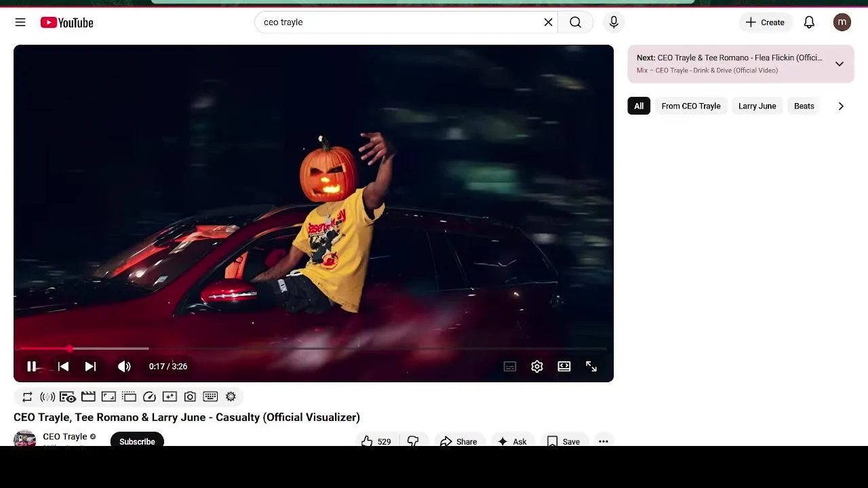
Task: Show more filter chips with the right arrow
Action: click(841, 106)
